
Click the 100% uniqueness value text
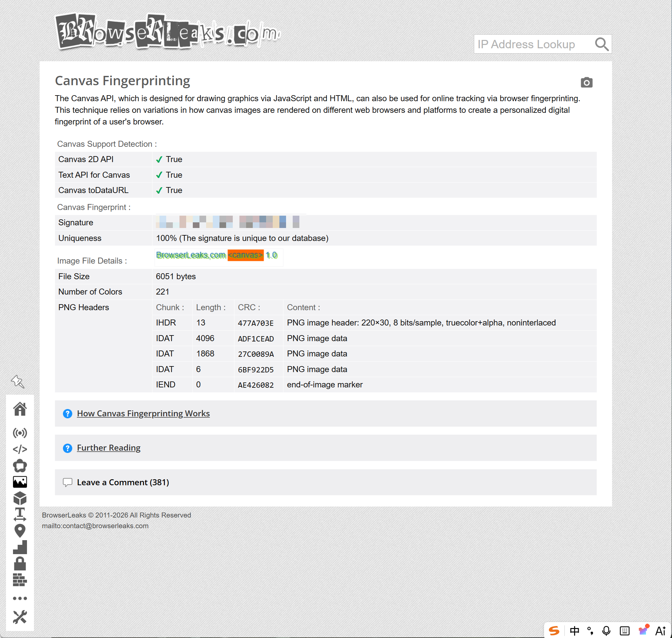tap(242, 238)
